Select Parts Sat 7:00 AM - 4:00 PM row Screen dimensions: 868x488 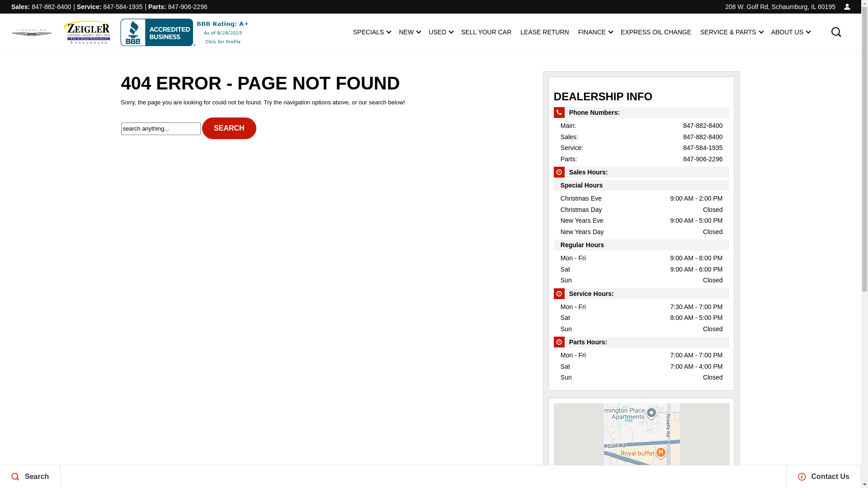coord(641,366)
